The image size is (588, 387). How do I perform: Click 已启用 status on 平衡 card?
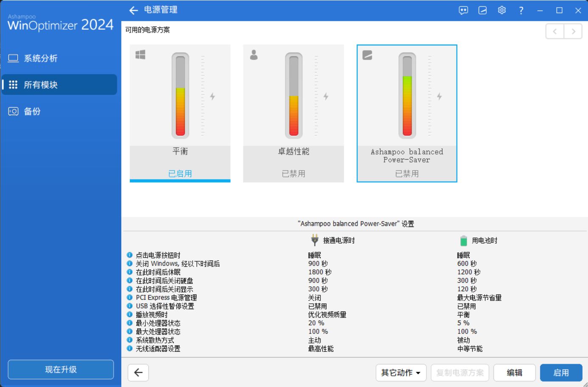point(180,174)
